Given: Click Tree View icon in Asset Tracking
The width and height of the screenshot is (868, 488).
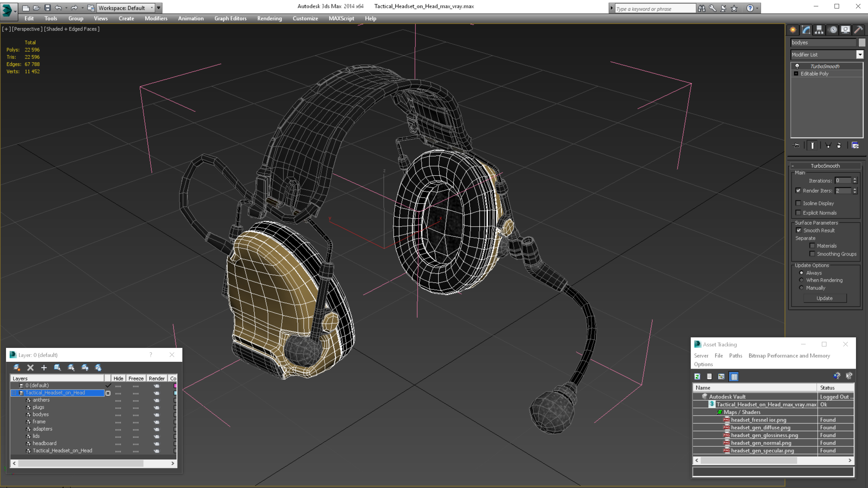Looking at the screenshot, I should [721, 377].
